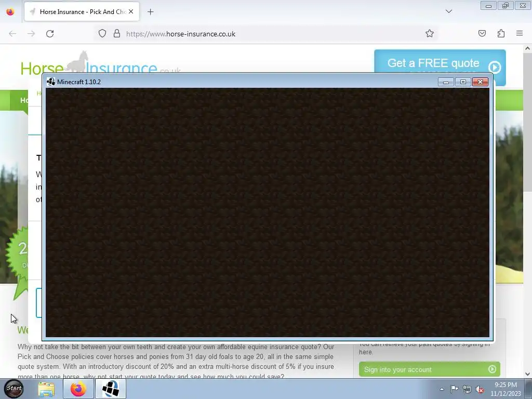Click the Minecraft 1.10.2 title bar icon

point(51,82)
